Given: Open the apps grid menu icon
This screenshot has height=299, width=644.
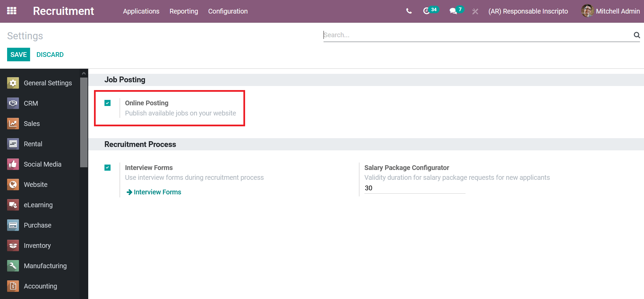Looking at the screenshot, I should pyautogui.click(x=11, y=11).
